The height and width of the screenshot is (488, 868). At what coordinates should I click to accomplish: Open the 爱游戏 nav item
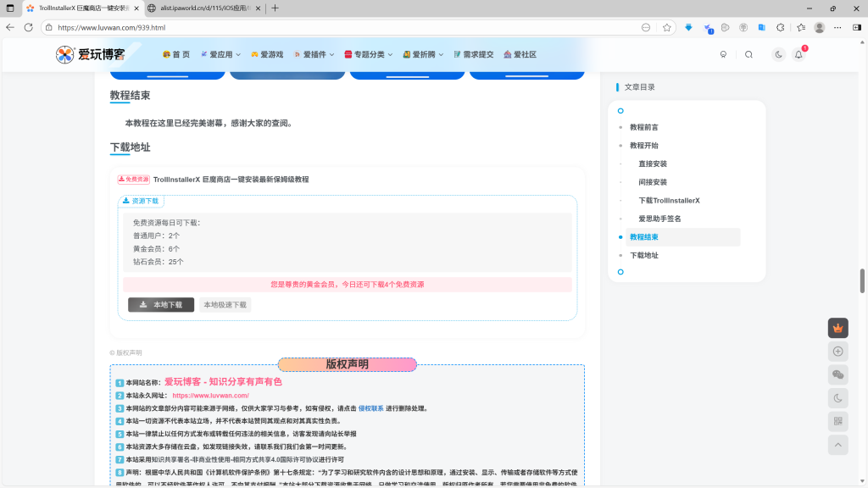tap(267, 54)
